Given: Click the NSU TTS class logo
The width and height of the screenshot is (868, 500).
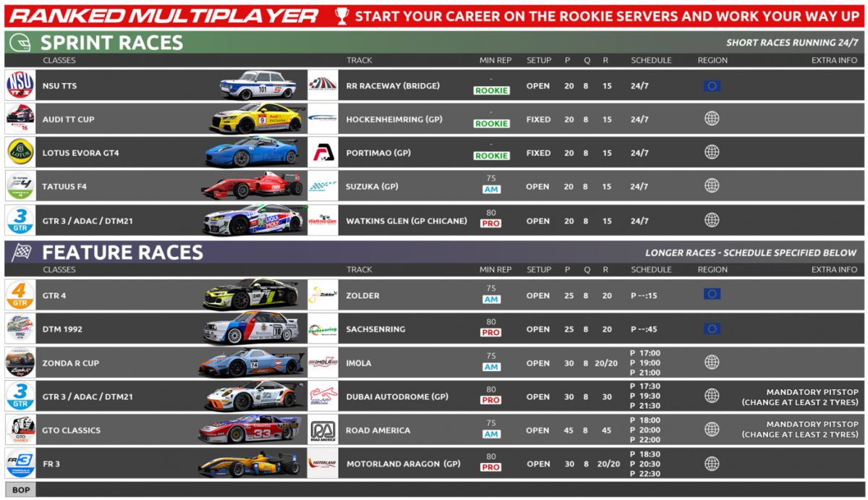Looking at the screenshot, I should [x=20, y=85].
